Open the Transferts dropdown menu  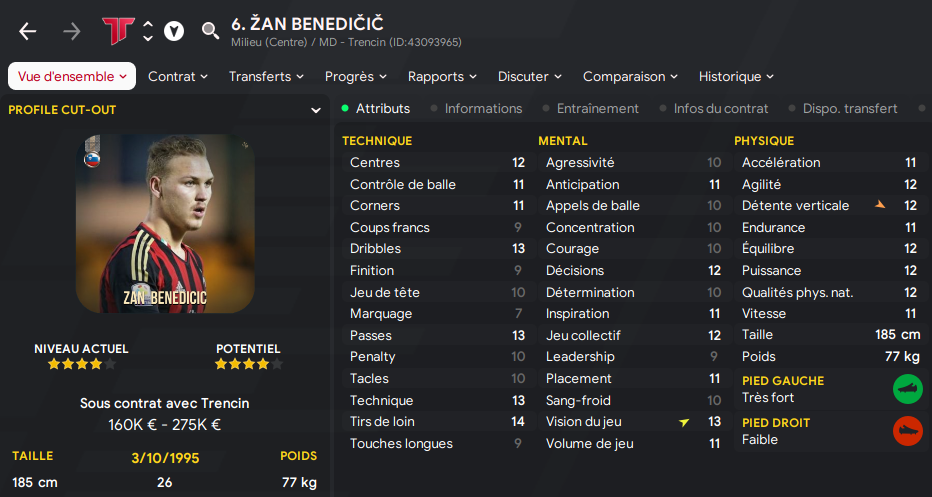266,76
